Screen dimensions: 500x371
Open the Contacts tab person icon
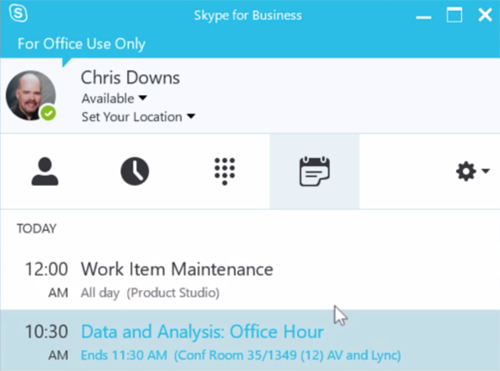pyautogui.click(x=45, y=171)
